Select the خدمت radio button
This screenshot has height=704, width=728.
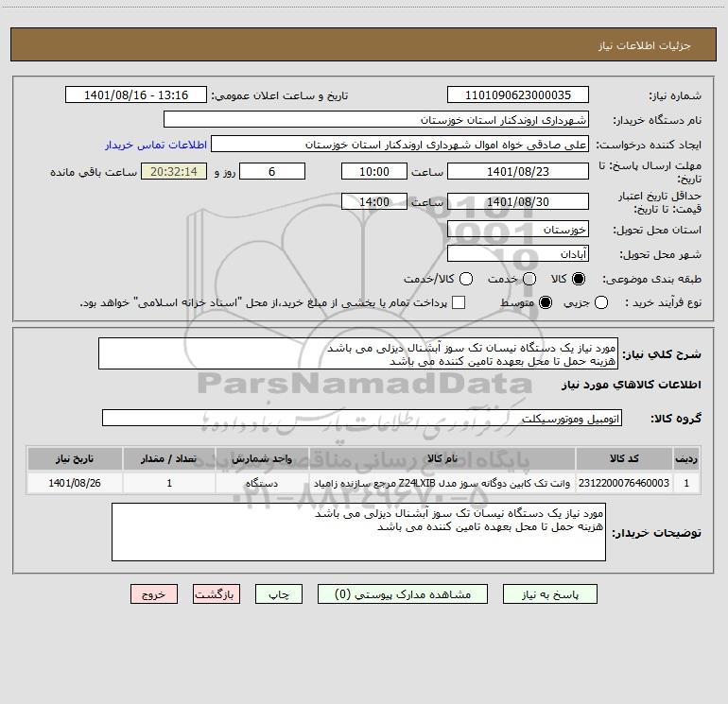(529, 279)
